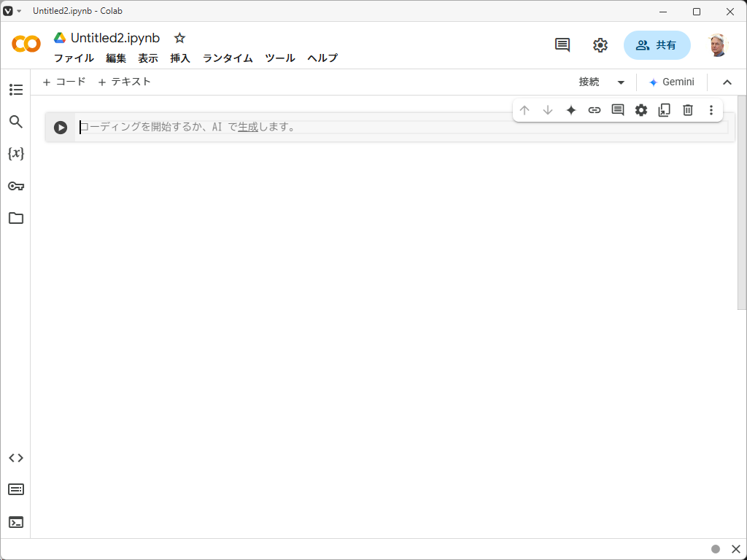This screenshot has width=747, height=560.
Task: Open the find and replace search icon
Action: tap(16, 122)
